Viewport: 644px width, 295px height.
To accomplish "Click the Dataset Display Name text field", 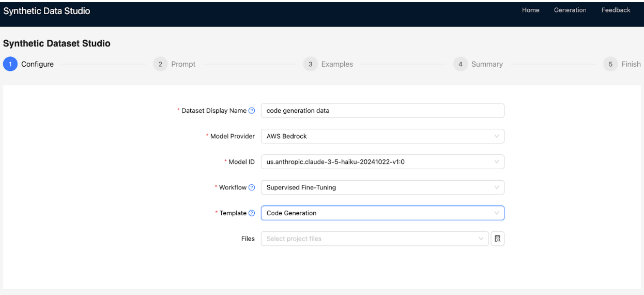I will click(382, 111).
